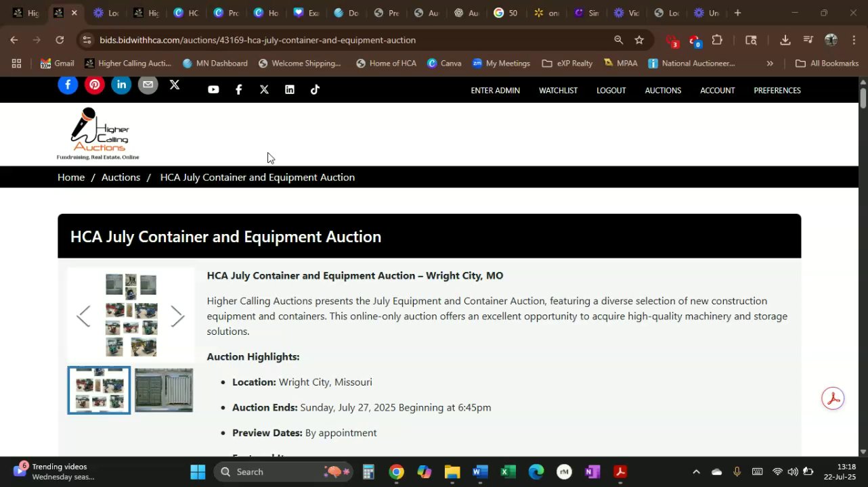Open the National Auctioneer bookmark
This screenshot has width=868, height=487.
(x=691, y=63)
